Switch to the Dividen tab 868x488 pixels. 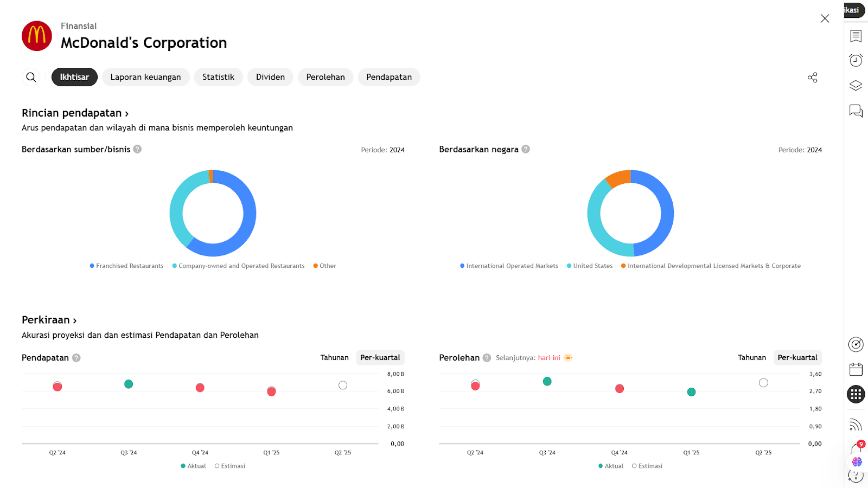coord(270,77)
